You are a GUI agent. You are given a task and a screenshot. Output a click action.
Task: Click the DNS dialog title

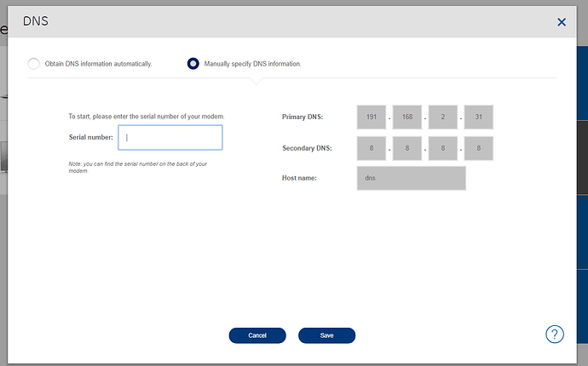pos(35,20)
